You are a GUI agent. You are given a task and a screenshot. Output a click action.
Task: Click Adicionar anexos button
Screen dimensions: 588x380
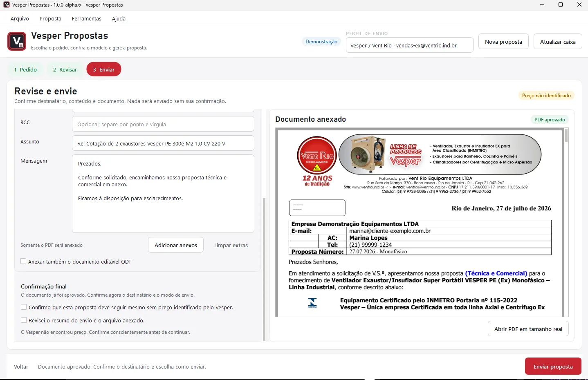(x=176, y=245)
